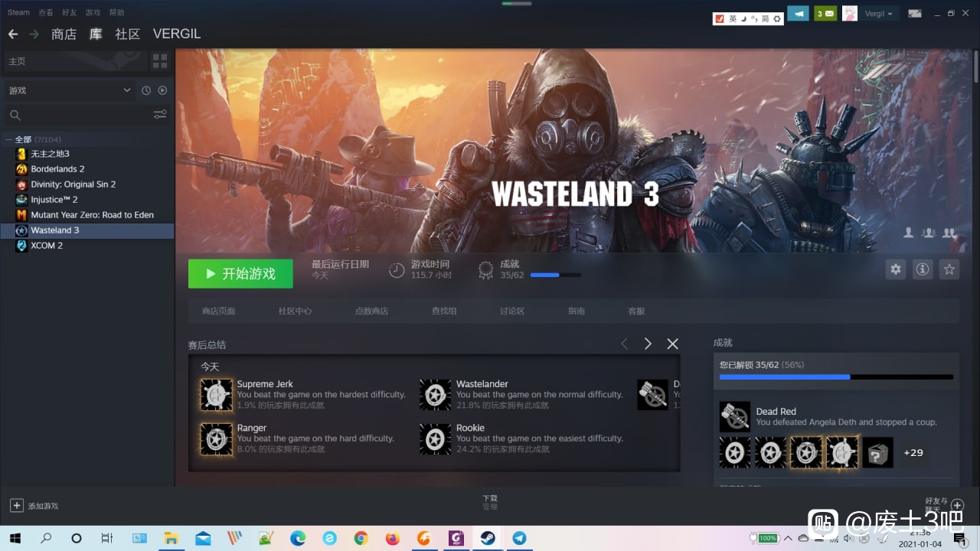This screenshot has width=980, height=551.
Task: Open the Steam menu
Action: click(18, 12)
